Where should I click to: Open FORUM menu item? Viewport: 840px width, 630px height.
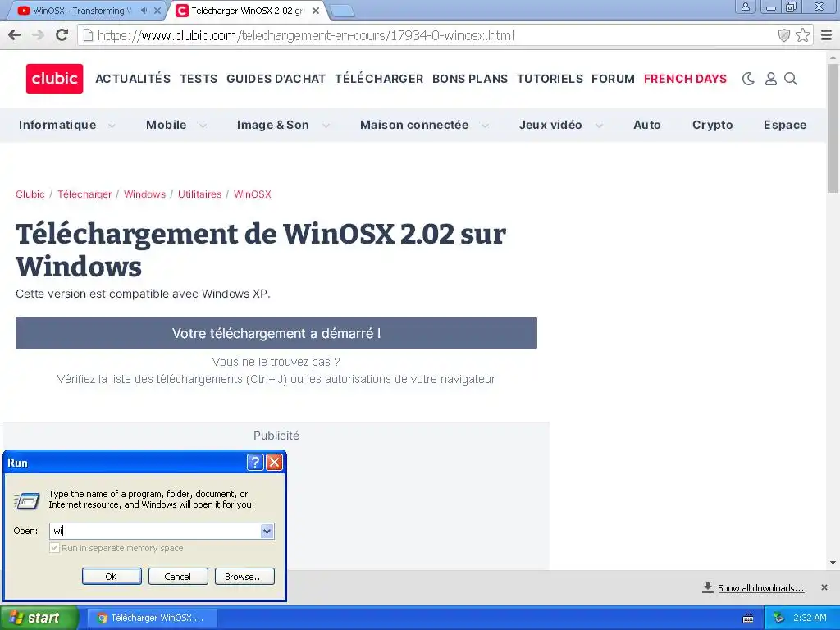coord(613,79)
